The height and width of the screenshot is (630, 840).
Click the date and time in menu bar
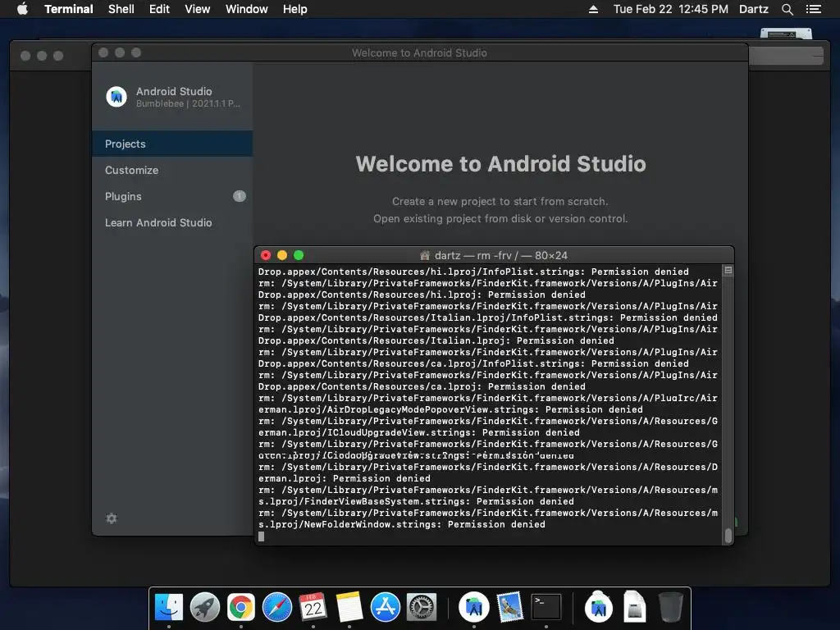point(671,9)
